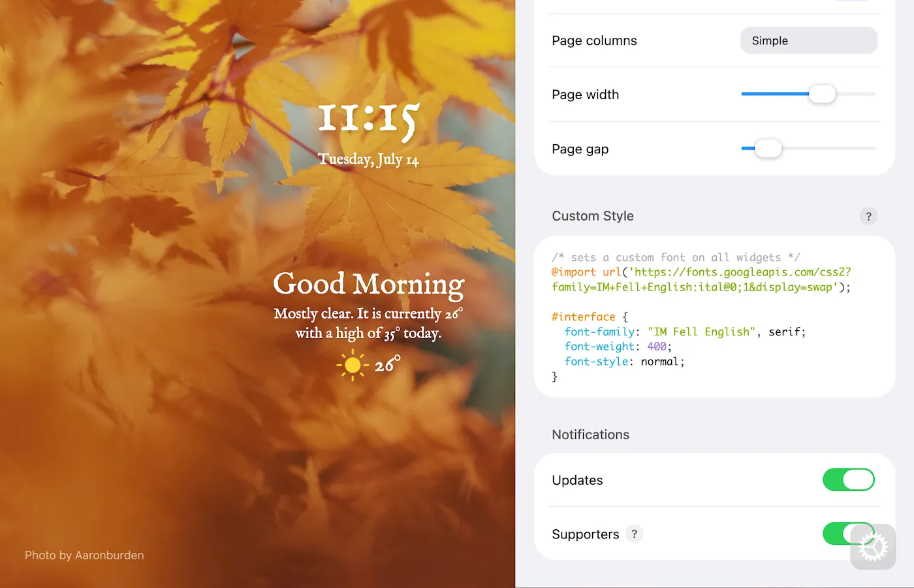Click the font-weight: 400 line
The height and width of the screenshot is (588, 914).
(x=618, y=347)
